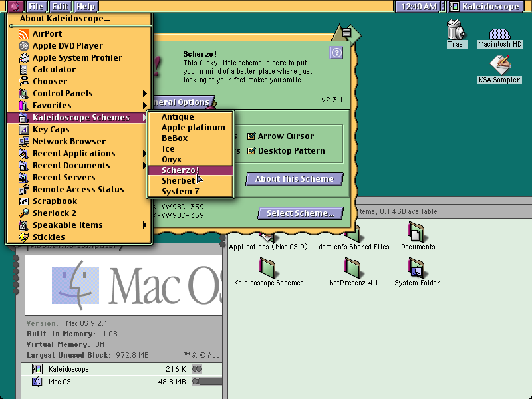Open the Apple menu icon

15,7
